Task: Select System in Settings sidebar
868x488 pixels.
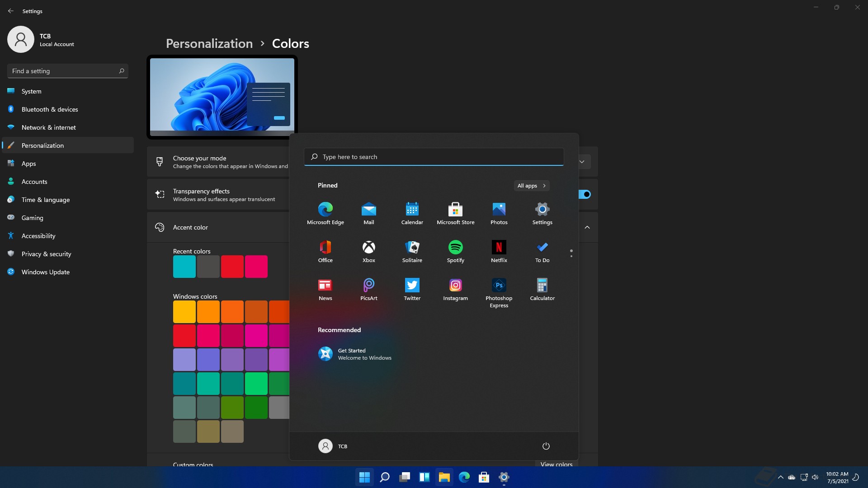Action: click(x=68, y=91)
